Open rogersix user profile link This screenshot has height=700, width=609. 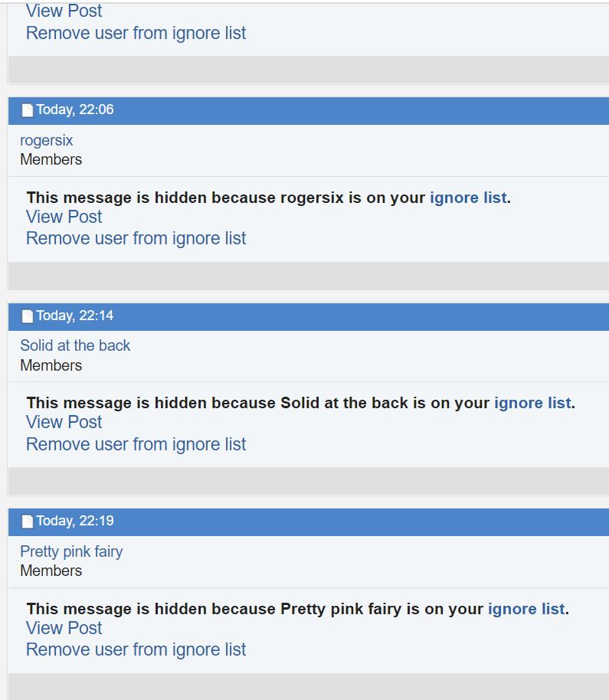coord(47,141)
